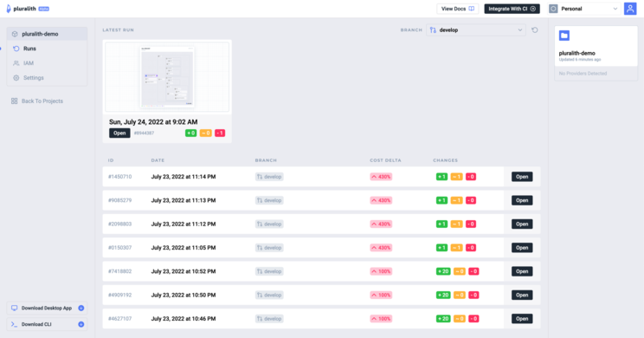The width and height of the screenshot is (644, 338).
Task: Click the CHANGES column header
Action: coord(445,160)
